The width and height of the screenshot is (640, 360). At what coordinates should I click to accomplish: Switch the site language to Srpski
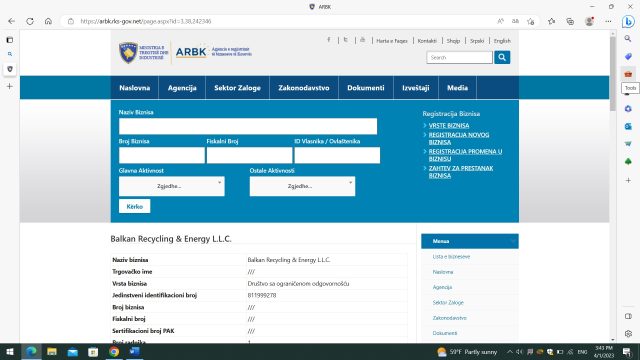[x=477, y=41]
